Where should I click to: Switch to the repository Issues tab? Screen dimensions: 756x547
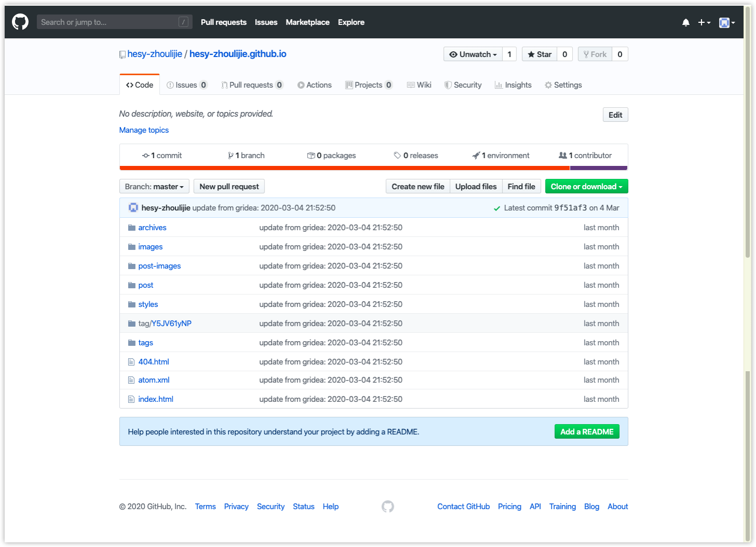pyautogui.click(x=187, y=85)
